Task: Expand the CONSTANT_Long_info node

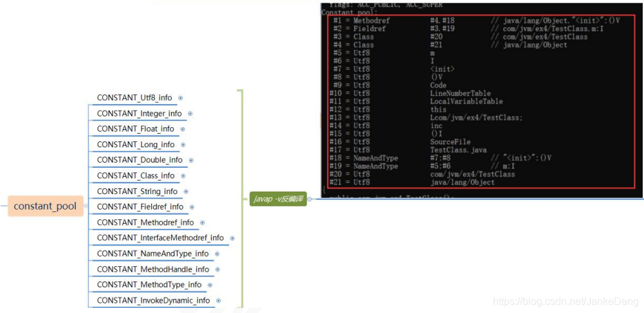Action: [183, 145]
